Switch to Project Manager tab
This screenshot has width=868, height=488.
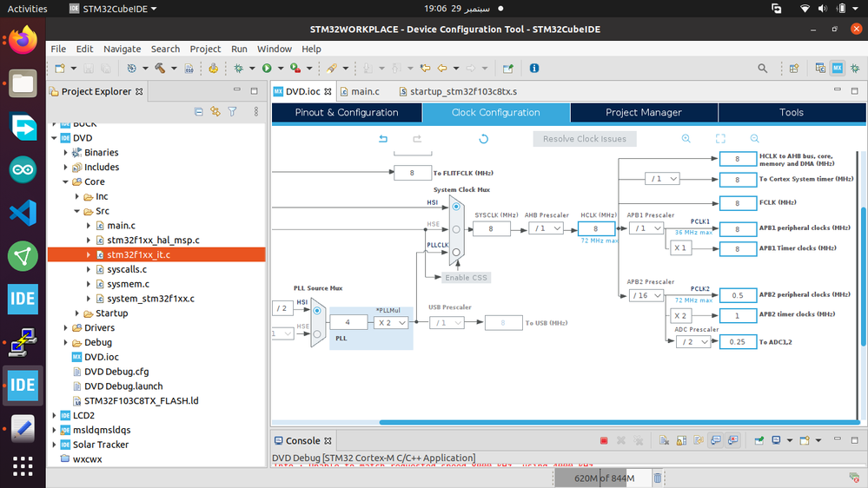click(x=643, y=112)
